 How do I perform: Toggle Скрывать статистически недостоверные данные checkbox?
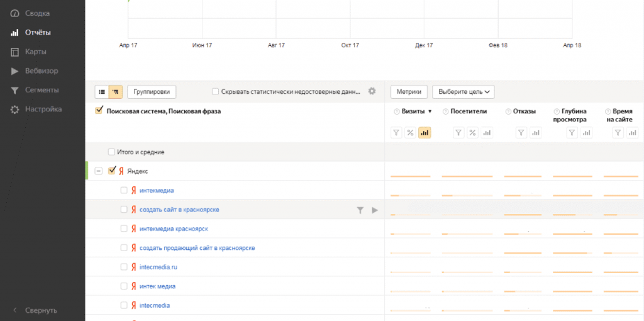[216, 92]
